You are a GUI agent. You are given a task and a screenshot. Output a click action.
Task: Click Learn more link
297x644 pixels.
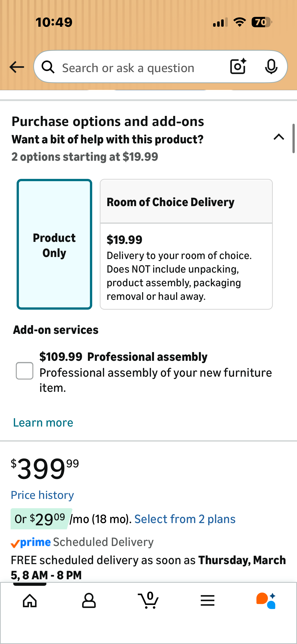point(43,423)
